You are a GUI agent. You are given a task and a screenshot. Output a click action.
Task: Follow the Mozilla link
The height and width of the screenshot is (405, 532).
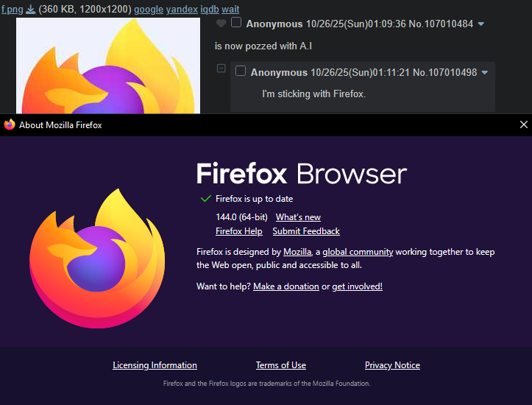click(297, 252)
